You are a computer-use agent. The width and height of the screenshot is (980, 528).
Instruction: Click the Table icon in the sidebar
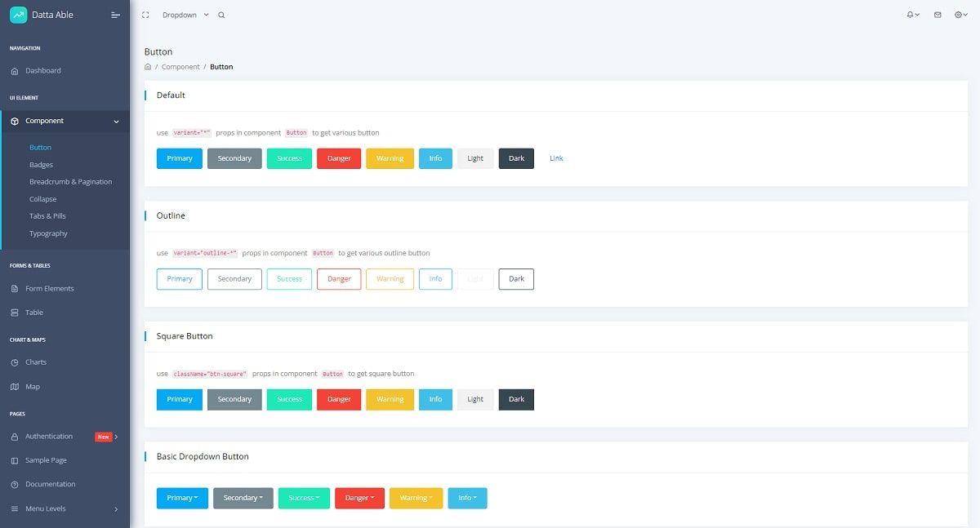[x=15, y=313]
